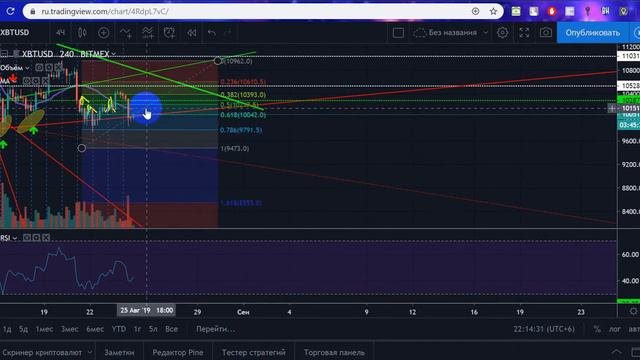The height and width of the screenshot is (360, 640).
Task: Select the 5л time range
Action: tap(153, 329)
